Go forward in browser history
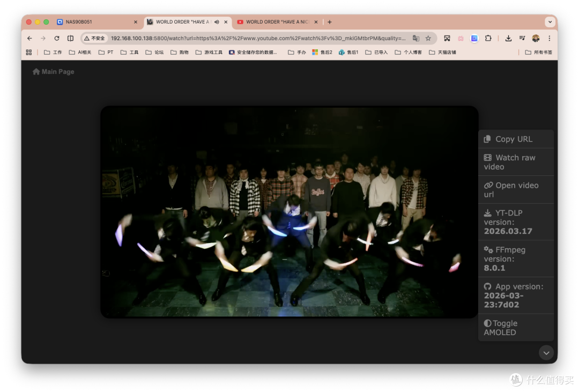The image size is (579, 392). [43, 38]
